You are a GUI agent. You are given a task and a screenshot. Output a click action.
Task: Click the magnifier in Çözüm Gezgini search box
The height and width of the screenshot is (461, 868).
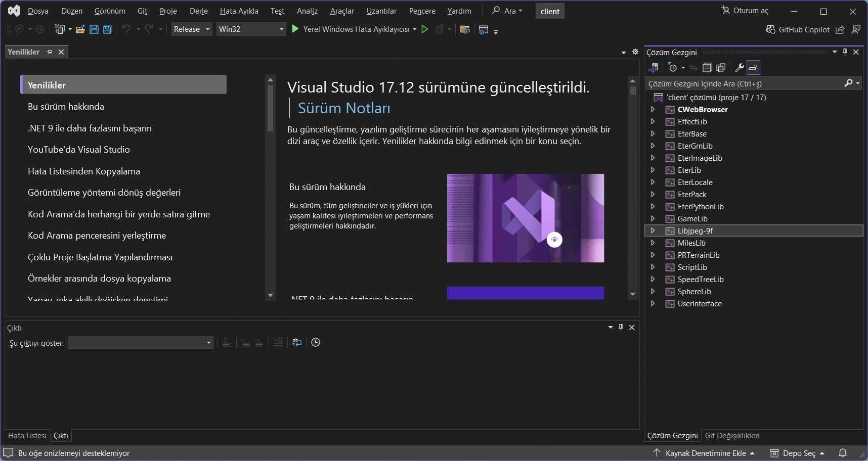(849, 83)
